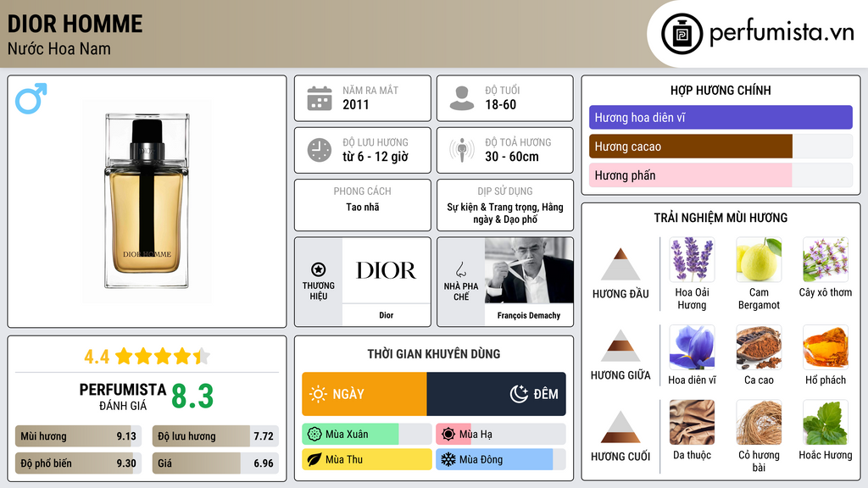Click the longevity value từ 6 - 12 giờ
This screenshot has height=488, width=868.
(x=376, y=157)
